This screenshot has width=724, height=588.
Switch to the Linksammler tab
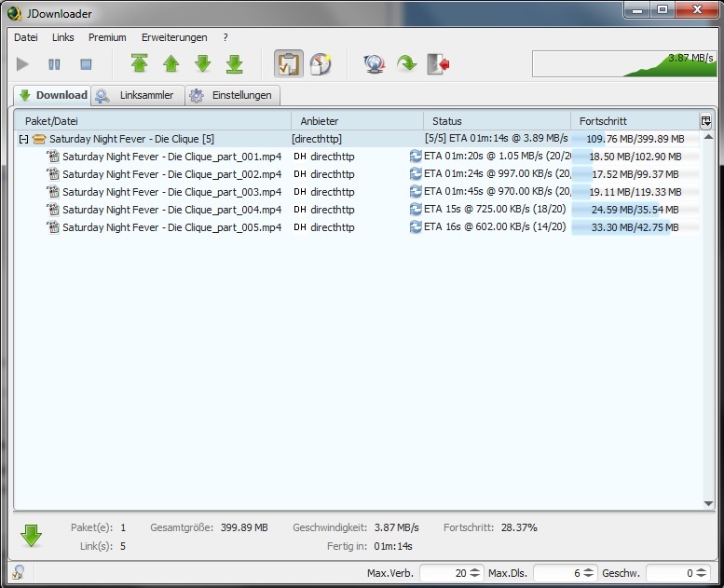(138, 95)
